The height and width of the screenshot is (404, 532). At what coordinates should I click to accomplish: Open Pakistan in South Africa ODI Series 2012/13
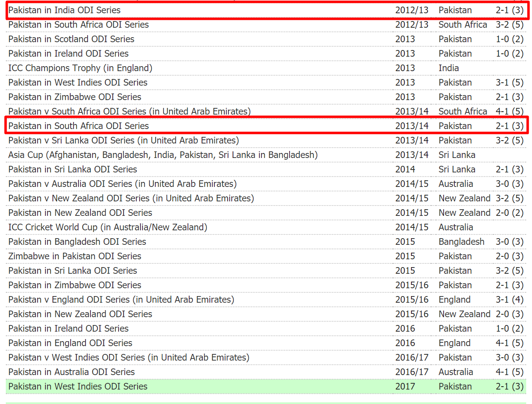(x=78, y=24)
